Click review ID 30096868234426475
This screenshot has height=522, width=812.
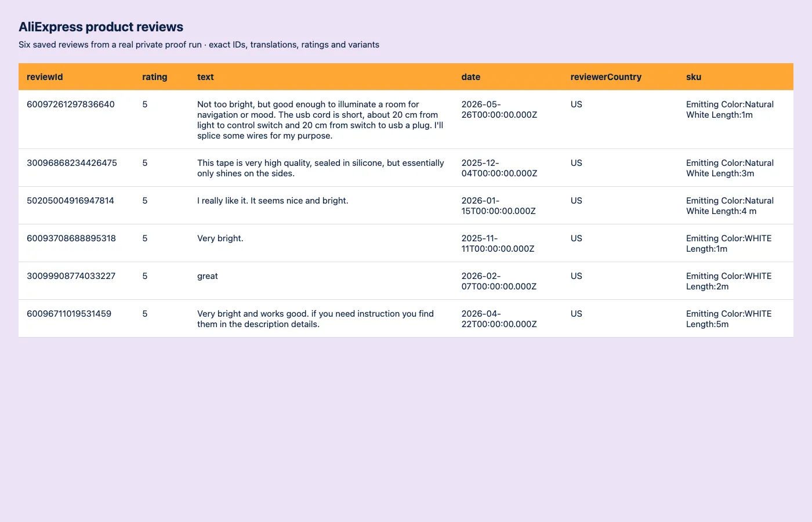[72, 163]
